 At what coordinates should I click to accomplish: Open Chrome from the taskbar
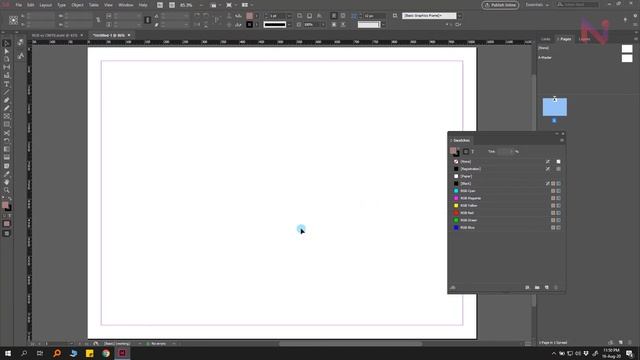coord(106,353)
